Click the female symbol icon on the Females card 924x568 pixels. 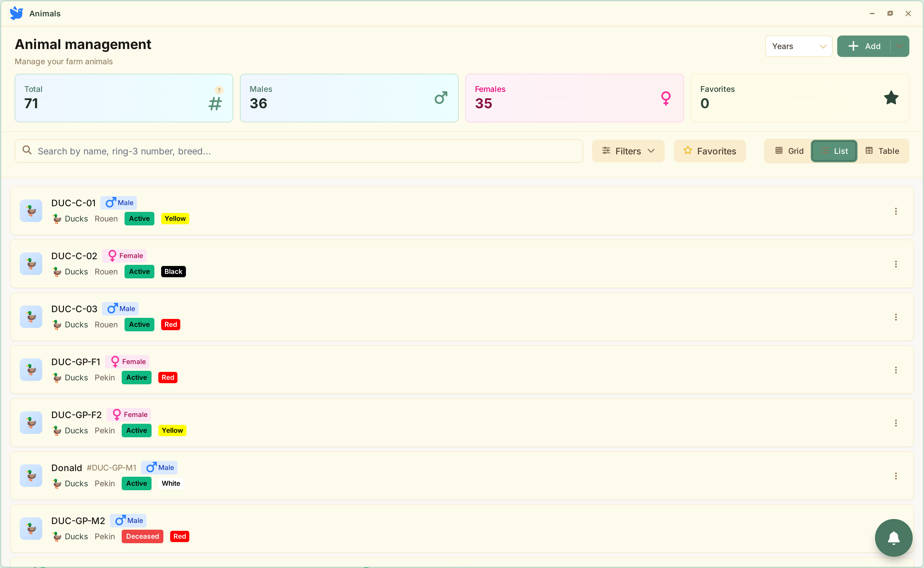(x=666, y=98)
